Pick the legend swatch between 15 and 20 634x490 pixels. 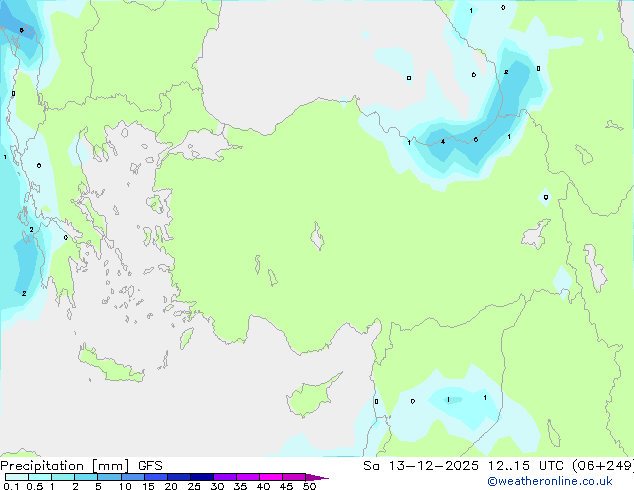[155, 477]
